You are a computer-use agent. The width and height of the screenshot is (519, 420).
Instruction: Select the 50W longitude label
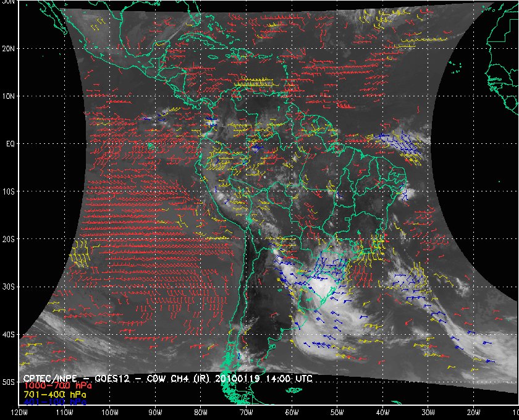pos(337,413)
